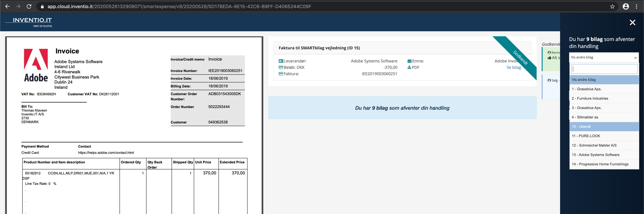Go back with the browser back arrow
Image resolution: width=644 pixels, height=214 pixels.
click(7, 6)
